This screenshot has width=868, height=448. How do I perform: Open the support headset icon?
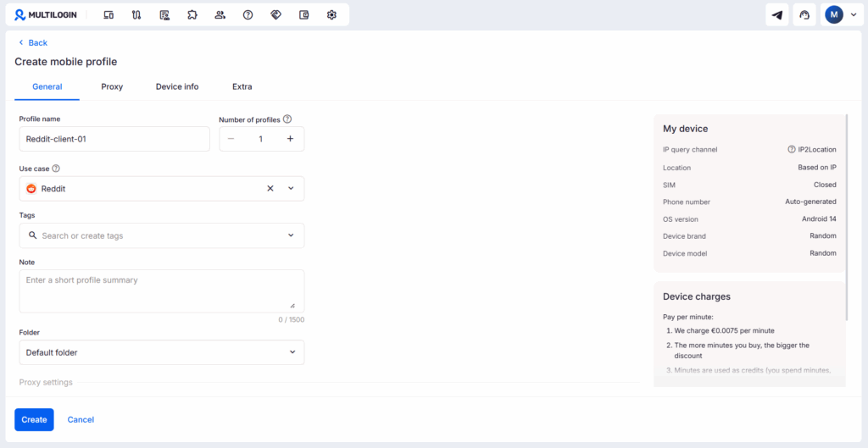(x=804, y=15)
